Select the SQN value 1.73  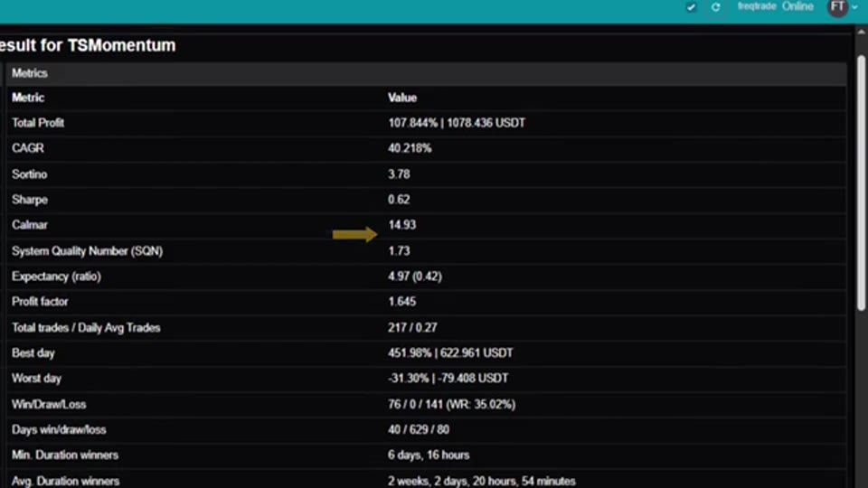pos(399,251)
